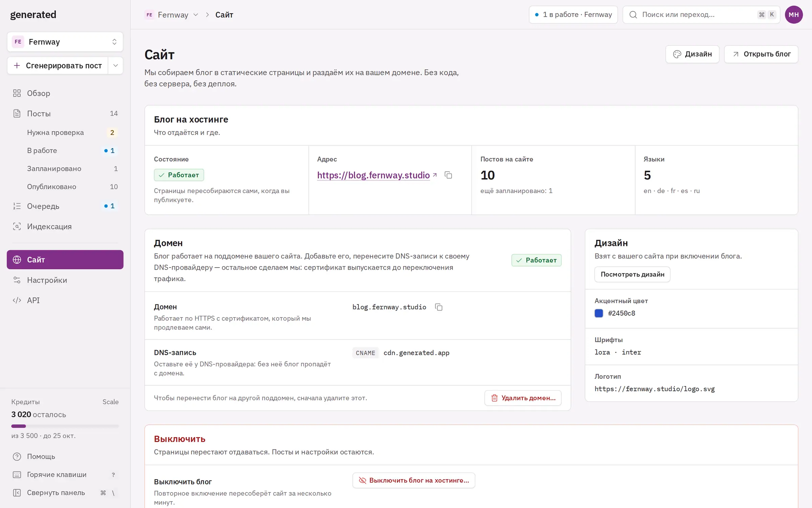812x508 pixels.
Task: Click Выключить блог на хостинге…
Action: [x=414, y=480]
